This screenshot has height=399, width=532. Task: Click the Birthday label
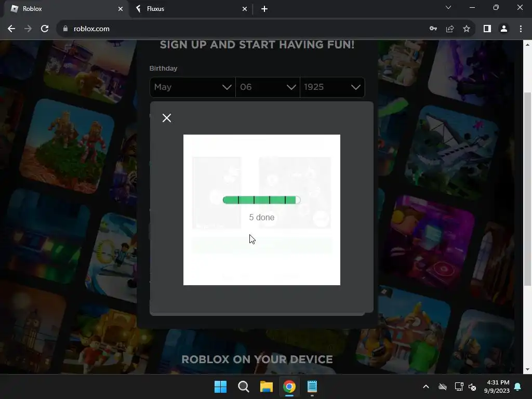[x=163, y=68]
